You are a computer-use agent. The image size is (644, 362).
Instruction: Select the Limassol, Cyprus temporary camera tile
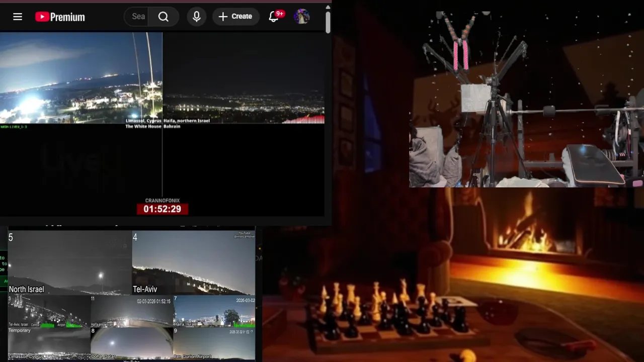point(49,344)
